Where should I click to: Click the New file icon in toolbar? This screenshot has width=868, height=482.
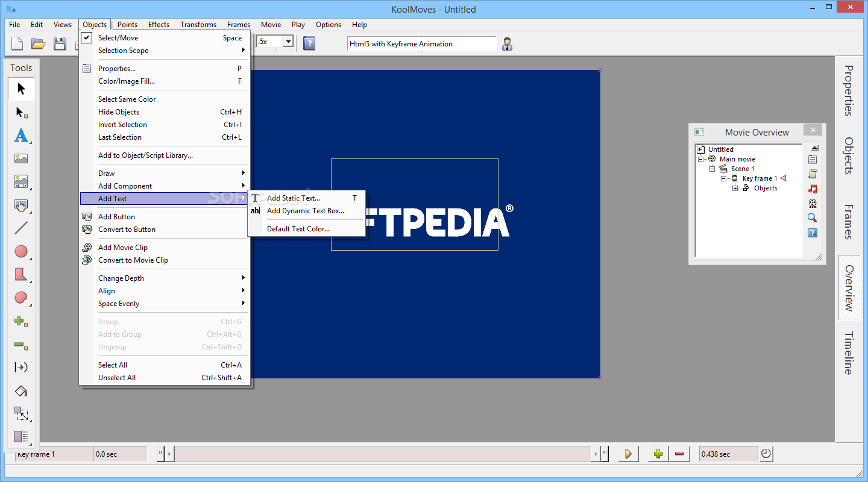17,43
